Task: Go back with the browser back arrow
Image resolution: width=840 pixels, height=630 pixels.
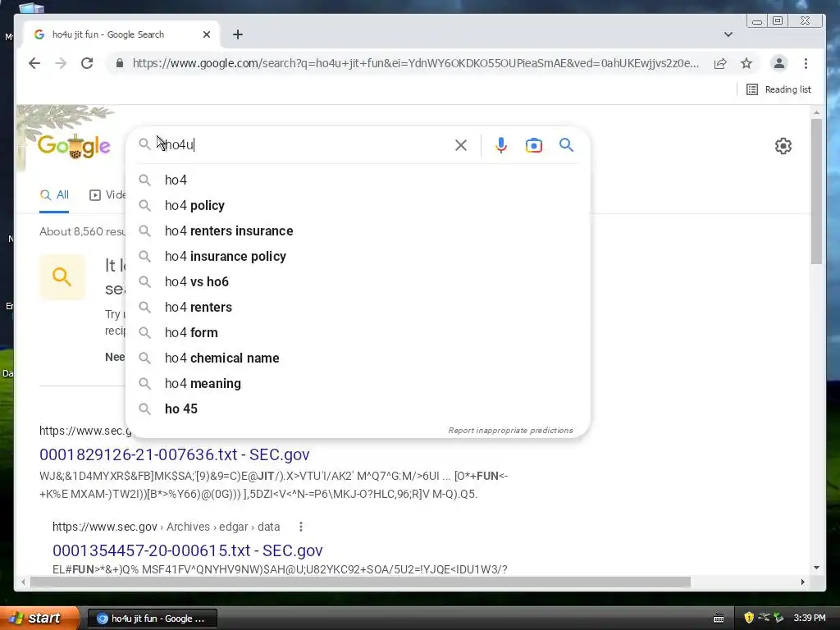Action: 34,63
